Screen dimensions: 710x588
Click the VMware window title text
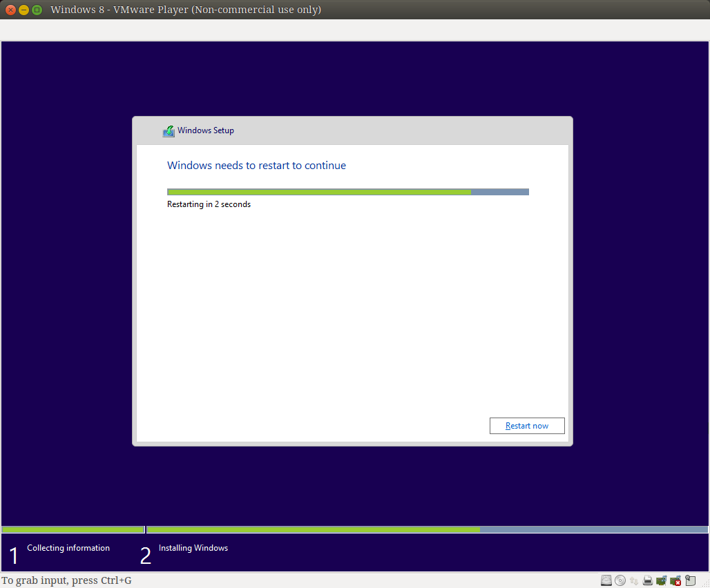point(186,10)
